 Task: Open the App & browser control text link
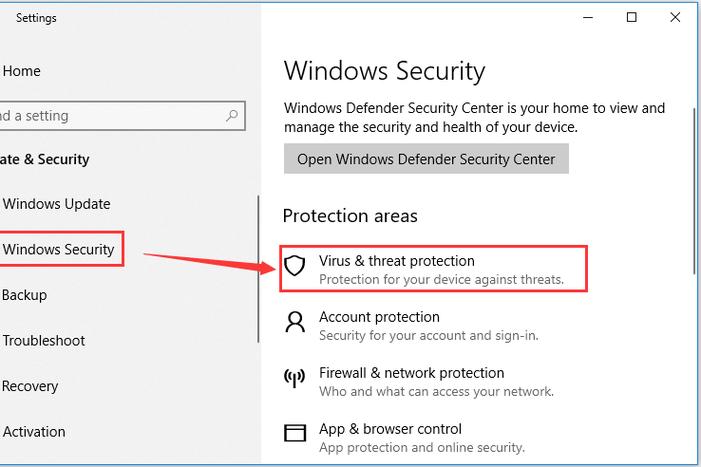(x=390, y=429)
